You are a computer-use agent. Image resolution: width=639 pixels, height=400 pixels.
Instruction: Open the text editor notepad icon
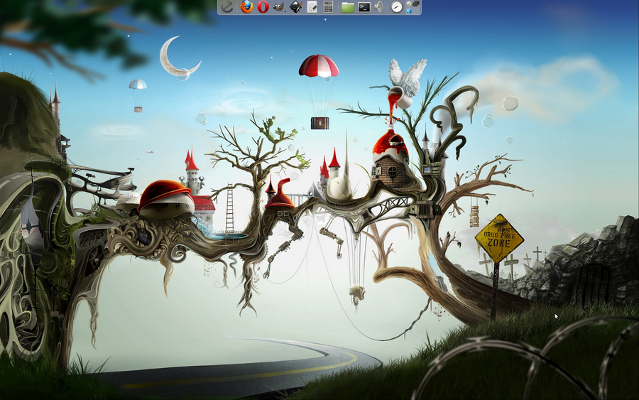pyautogui.click(x=312, y=7)
